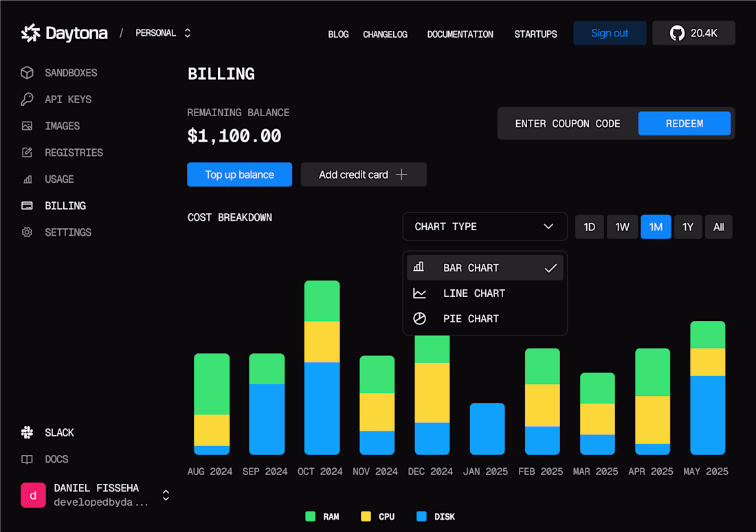The image size is (756, 532).
Task: Click the yellow CPU legend swatch
Action: click(366, 517)
